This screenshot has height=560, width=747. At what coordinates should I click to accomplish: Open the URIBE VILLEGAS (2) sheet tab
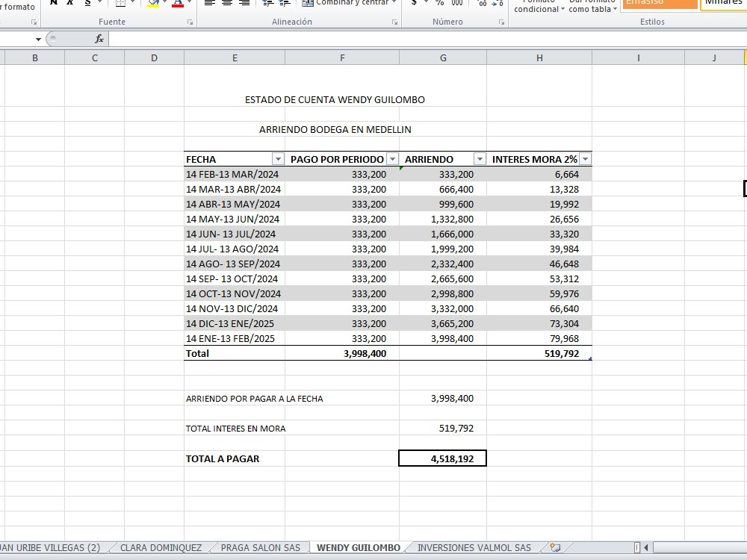pyautogui.click(x=52, y=547)
